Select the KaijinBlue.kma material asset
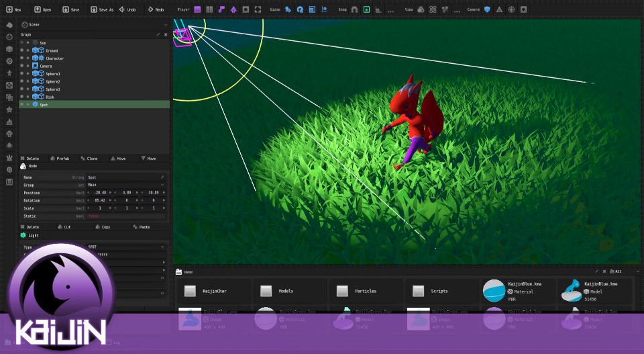 click(x=519, y=291)
